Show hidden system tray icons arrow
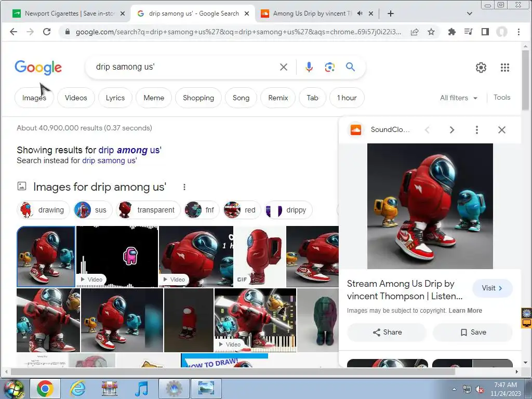Image resolution: width=532 pixels, height=399 pixels. coord(454,389)
